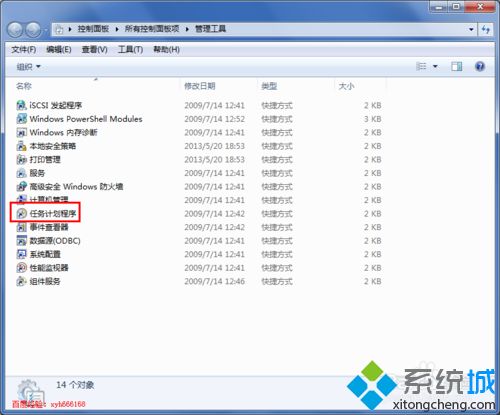Open the iSCSI 发起程序 shortcut icon
The width and height of the screenshot is (500, 415).
pos(21,105)
